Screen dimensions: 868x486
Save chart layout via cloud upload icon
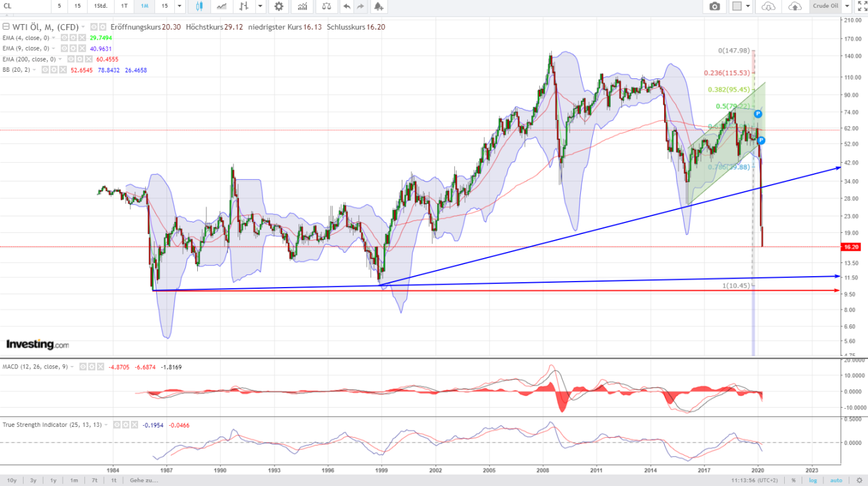tap(795, 6)
